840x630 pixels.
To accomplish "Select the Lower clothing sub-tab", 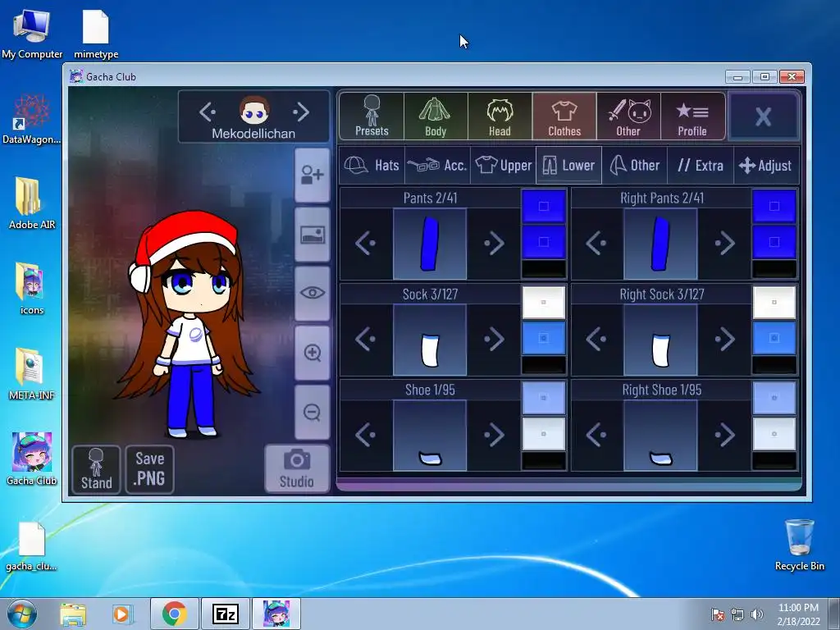I will [x=568, y=165].
